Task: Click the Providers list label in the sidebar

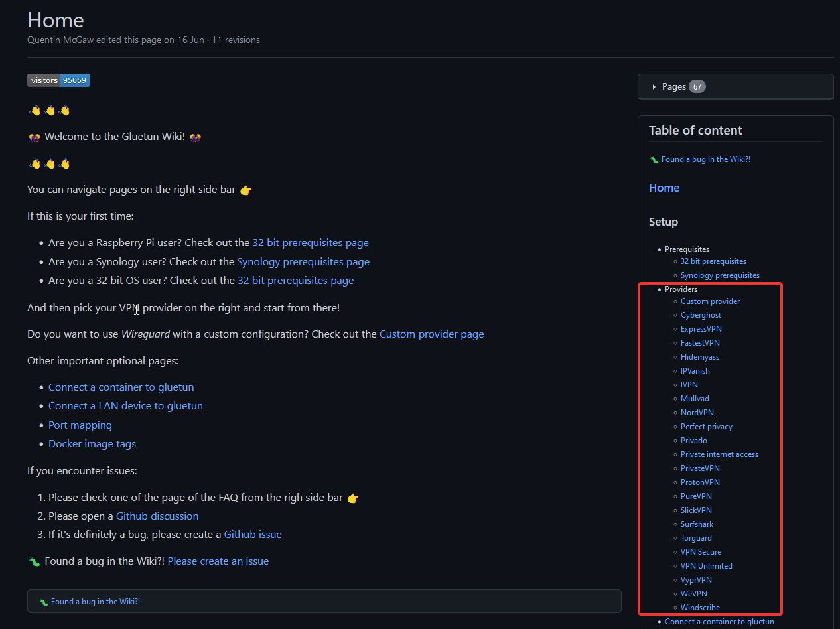Action: click(x=681, y=289)
